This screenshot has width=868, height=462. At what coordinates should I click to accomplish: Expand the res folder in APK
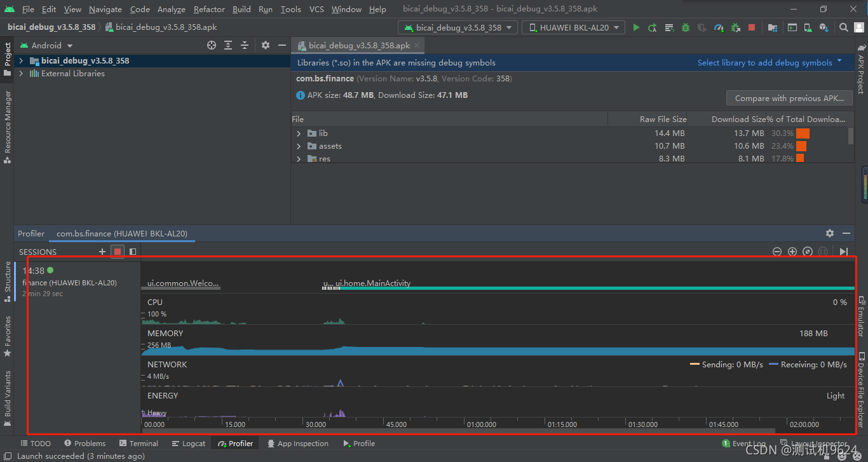click(x=299, y=159)
